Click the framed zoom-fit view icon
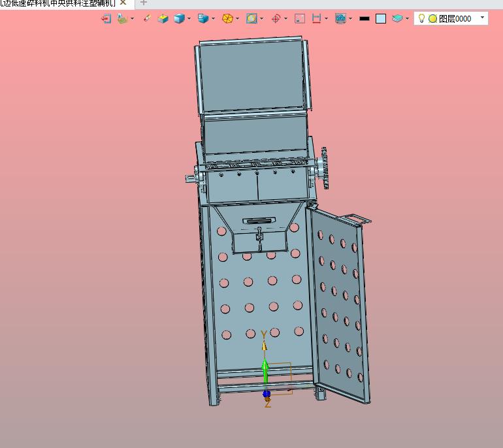This screenshot has width=503, height=448. (252, 18)
